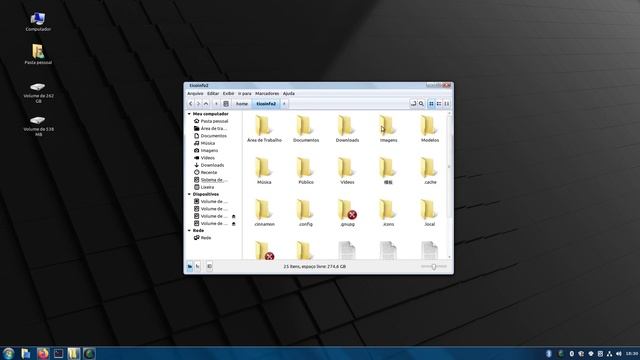This screenshot has height=360, width=640.
Task: Hide the sidebar using the status bar button
Action: pyautogui.click(x=209, y=267)
